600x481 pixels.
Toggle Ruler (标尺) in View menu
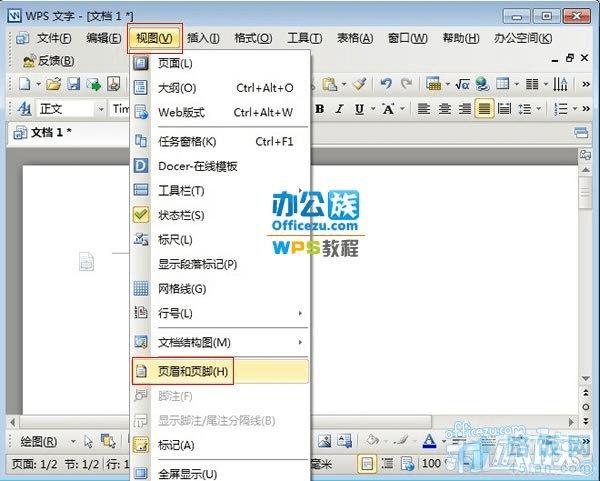pos(220,240)
